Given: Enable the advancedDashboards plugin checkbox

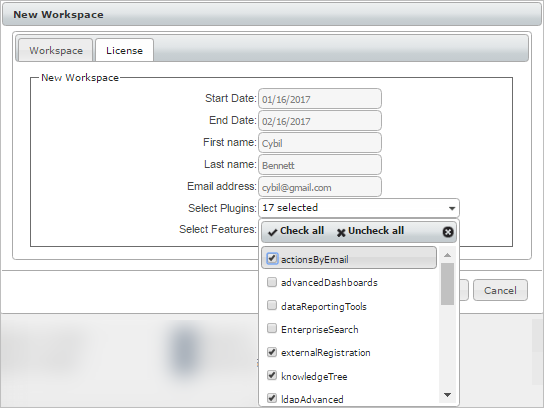Looking at the screenshot, I should (272, 282).
